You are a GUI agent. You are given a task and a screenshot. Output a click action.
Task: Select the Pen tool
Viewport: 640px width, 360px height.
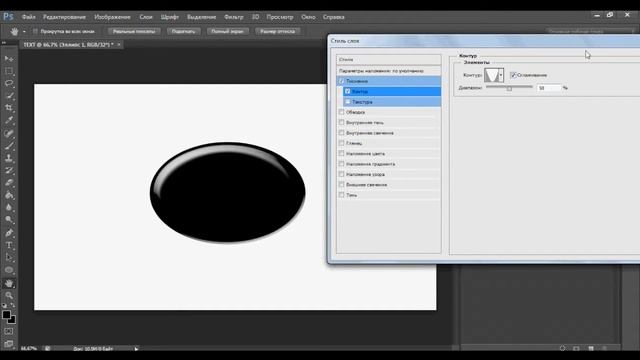click(9, 233)
